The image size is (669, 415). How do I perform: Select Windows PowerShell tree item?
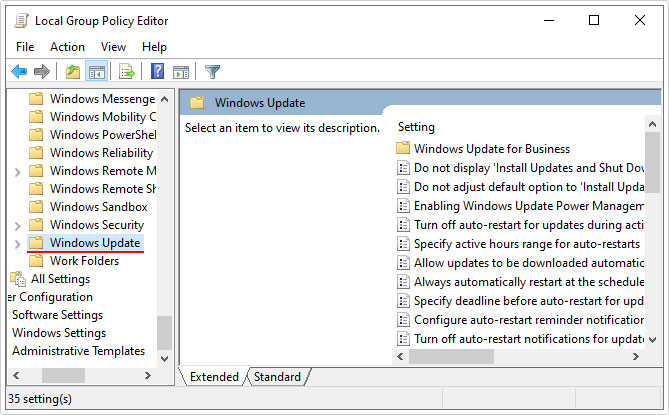click(103, 134)
